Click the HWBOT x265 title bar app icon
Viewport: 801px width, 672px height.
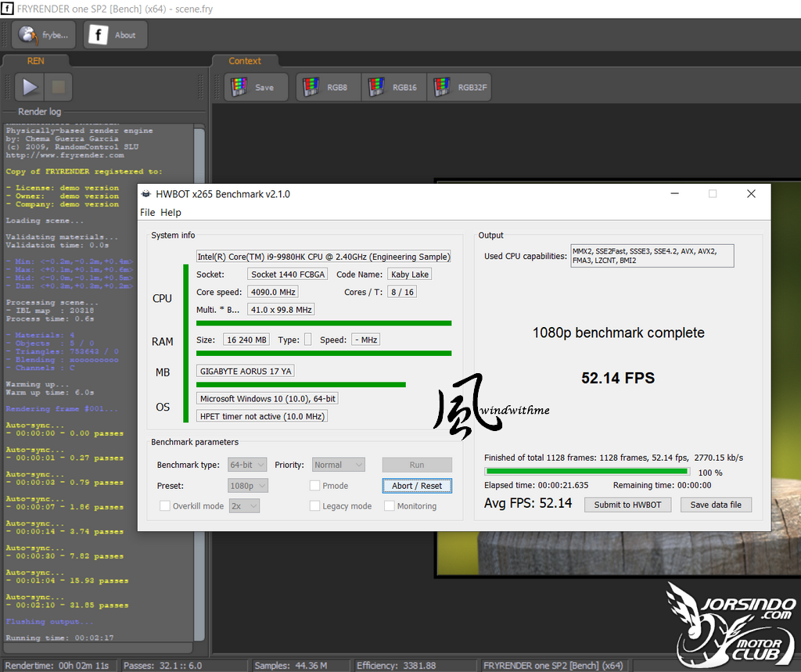[146, 194]
